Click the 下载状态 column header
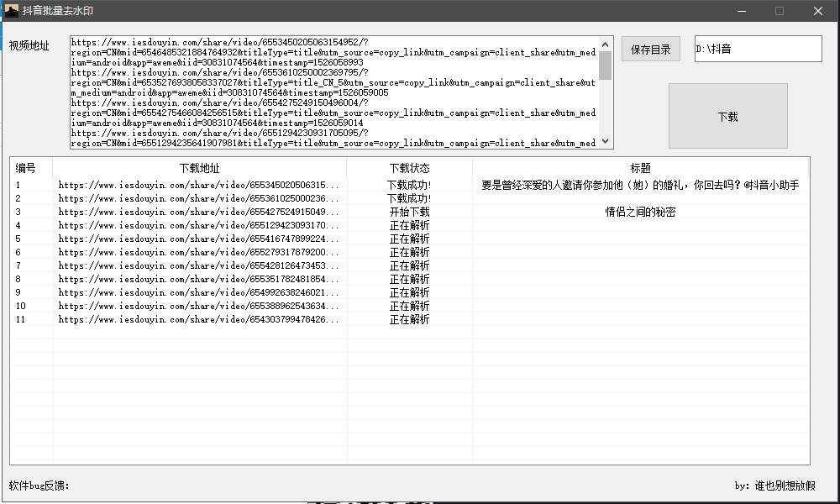The width and height of the screenshot is (840, 504). (x=409, y=167)
